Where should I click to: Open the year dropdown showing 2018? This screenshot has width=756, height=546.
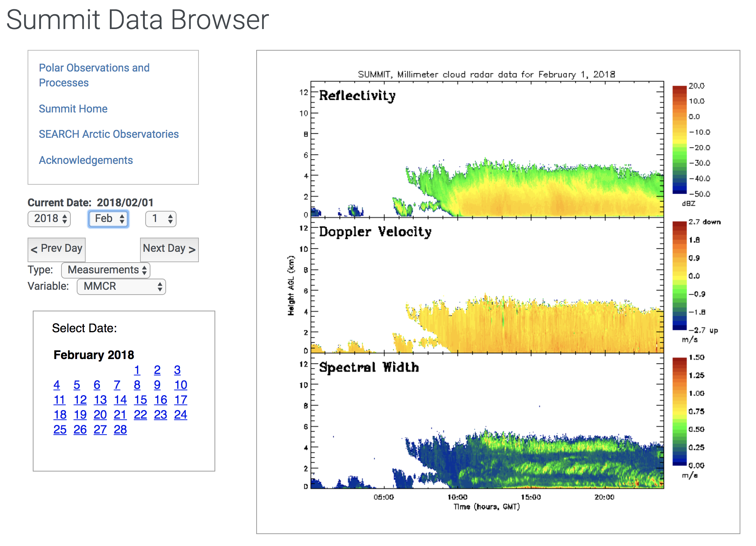pos(49,219)
